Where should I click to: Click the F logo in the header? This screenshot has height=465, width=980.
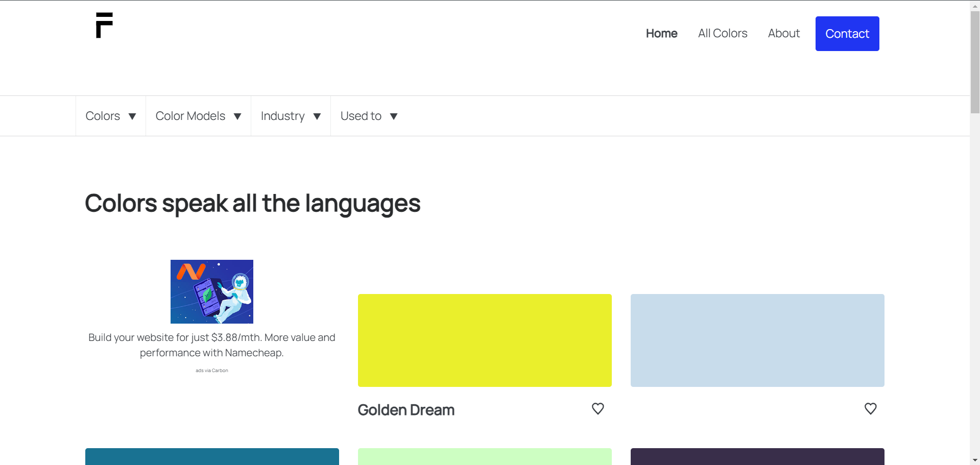click(x=104, y=26)
